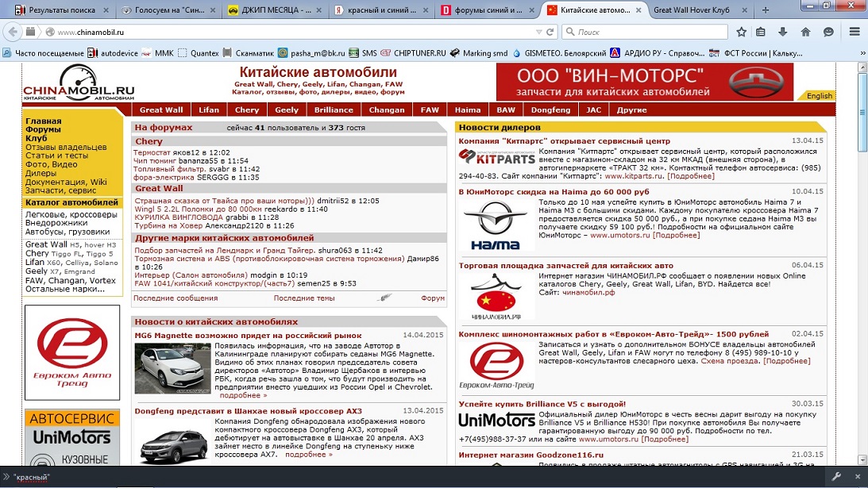Open the downloads arrow icon
Image resolution: width=868 pixels, height=488 pixels.
pyautogui.click(x=783, y=32)
